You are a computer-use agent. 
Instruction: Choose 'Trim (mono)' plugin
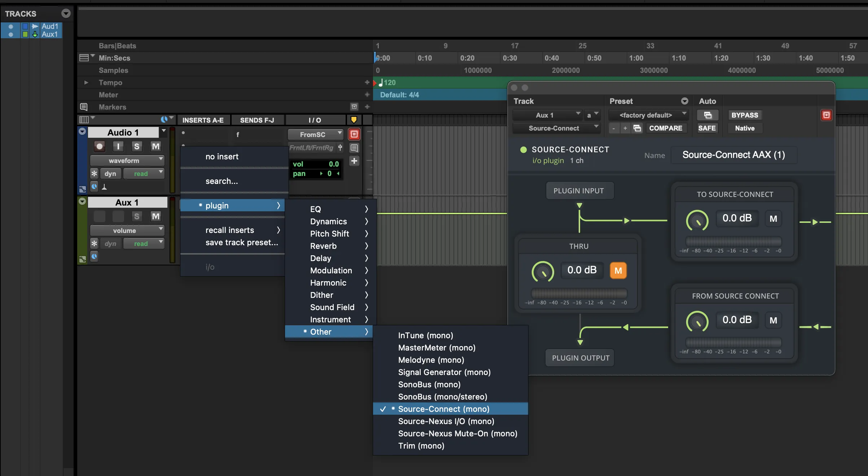click(450, 446)
